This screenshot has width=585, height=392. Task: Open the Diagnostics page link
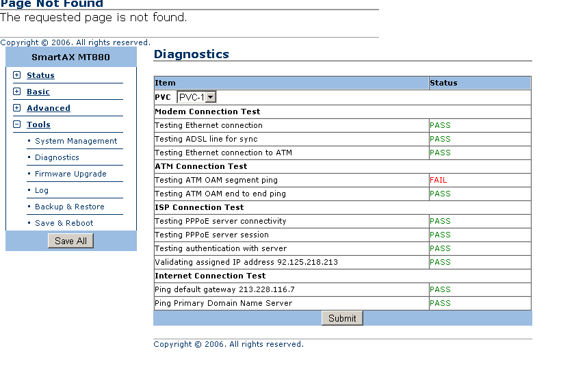click(57, 157)
